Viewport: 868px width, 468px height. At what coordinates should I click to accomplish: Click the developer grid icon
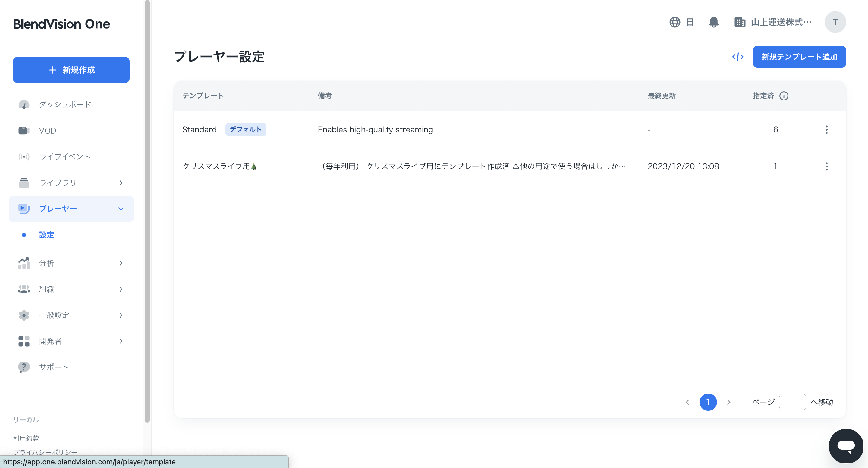pos(24,341)
